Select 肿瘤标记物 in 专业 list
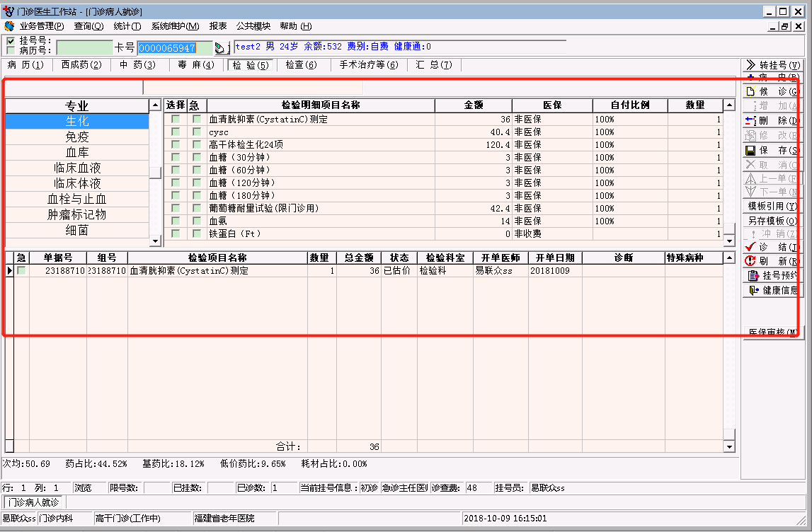Image resolution: width=812 pixels, height=532 pixels. (77, 214)
